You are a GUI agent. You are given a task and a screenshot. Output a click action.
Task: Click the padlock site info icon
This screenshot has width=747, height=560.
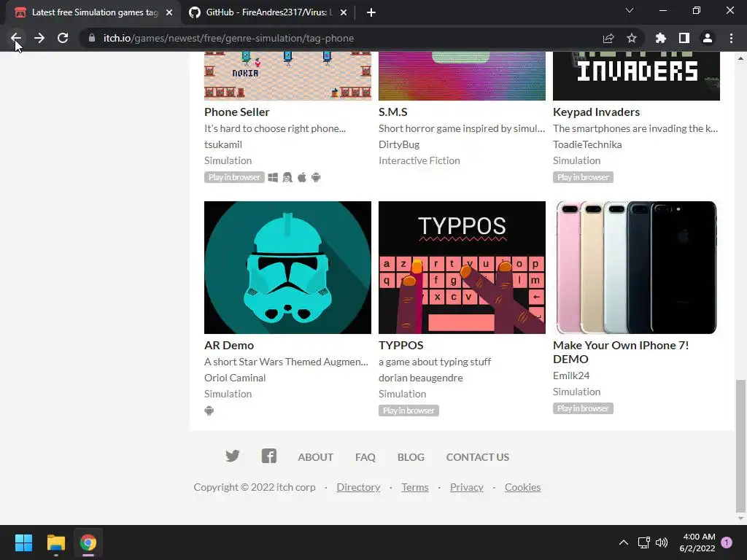[x=92, y=38]
